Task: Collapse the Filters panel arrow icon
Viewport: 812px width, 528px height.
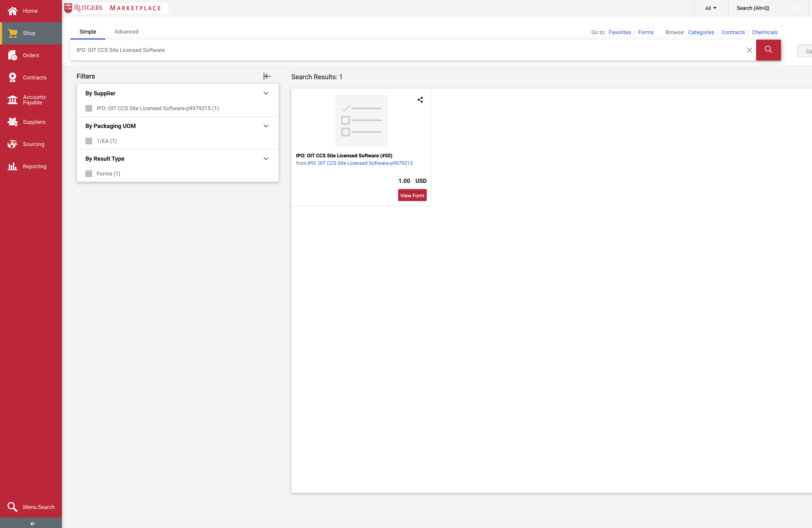Action: [267, 76]
